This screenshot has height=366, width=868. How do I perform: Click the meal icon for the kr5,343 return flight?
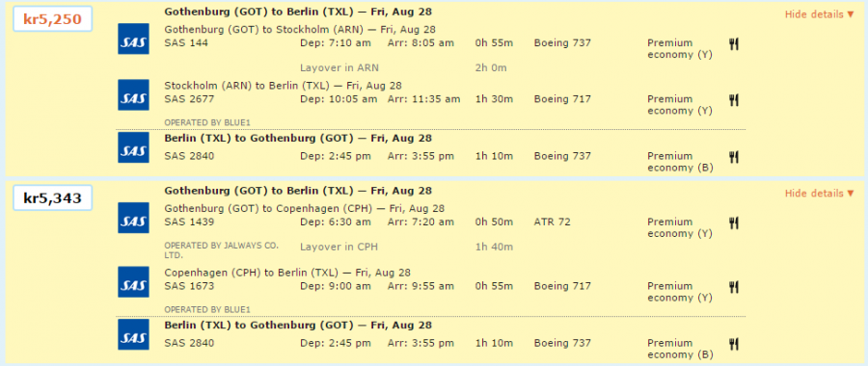click(734, 345)
